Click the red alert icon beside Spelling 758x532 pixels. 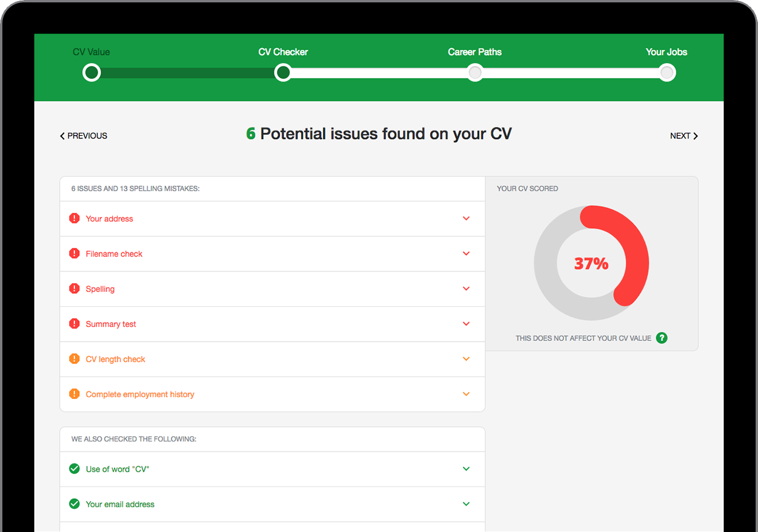[x=74, y=288]
